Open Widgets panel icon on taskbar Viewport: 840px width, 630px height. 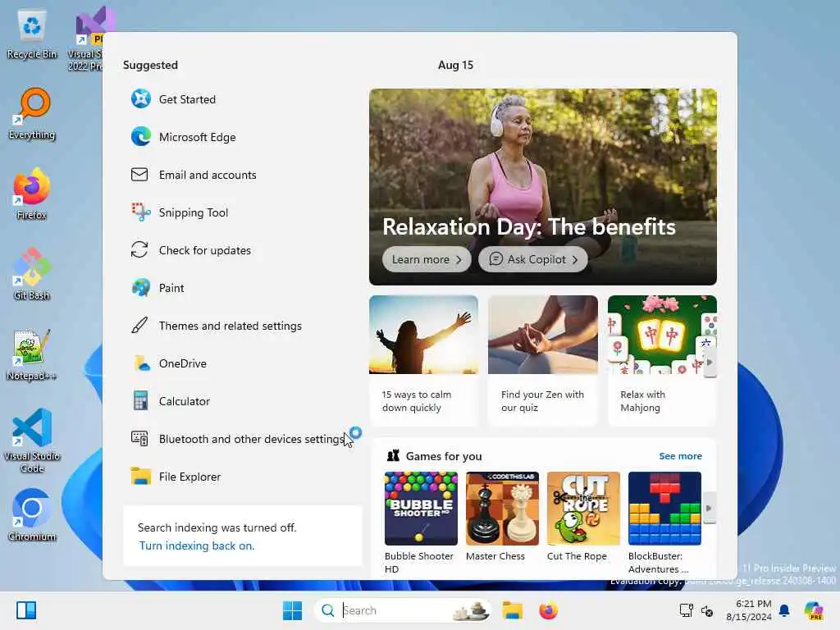coord(26,610)
